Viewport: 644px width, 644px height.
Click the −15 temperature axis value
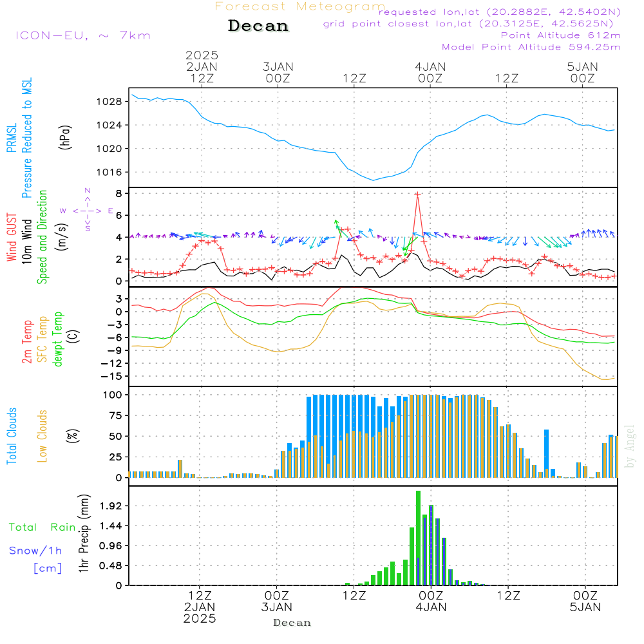point(111,376)
